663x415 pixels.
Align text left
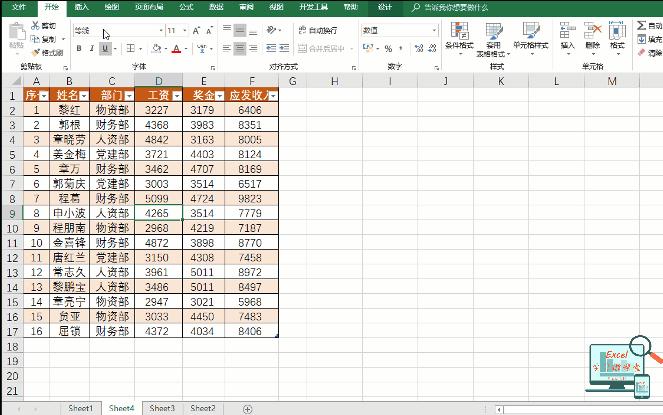click(x=227, y=49)
